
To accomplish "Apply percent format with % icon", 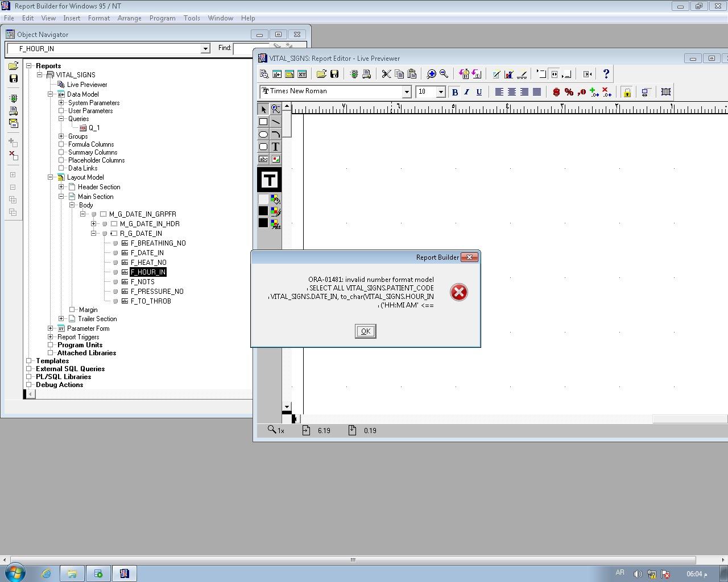I will [x=569, y=92].
